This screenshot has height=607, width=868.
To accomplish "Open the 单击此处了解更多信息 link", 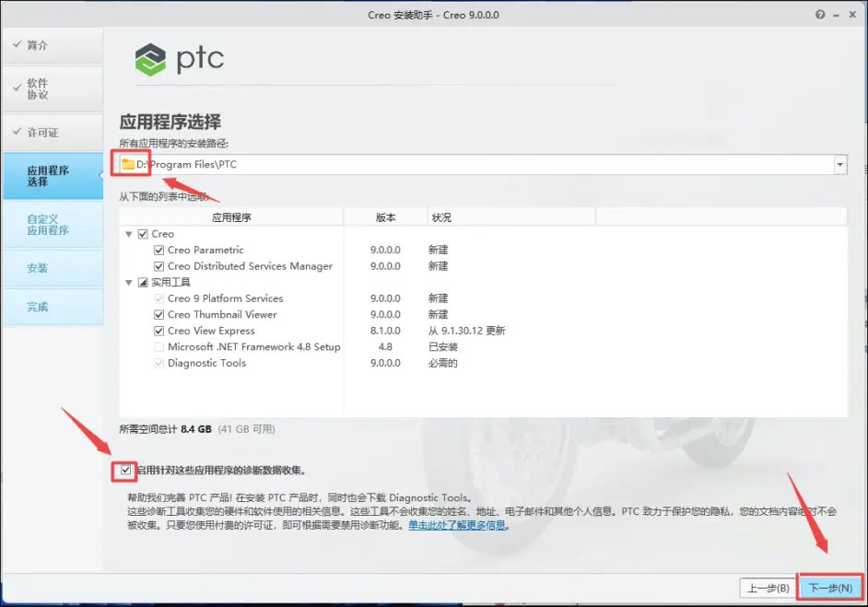I will click(457, 525).
